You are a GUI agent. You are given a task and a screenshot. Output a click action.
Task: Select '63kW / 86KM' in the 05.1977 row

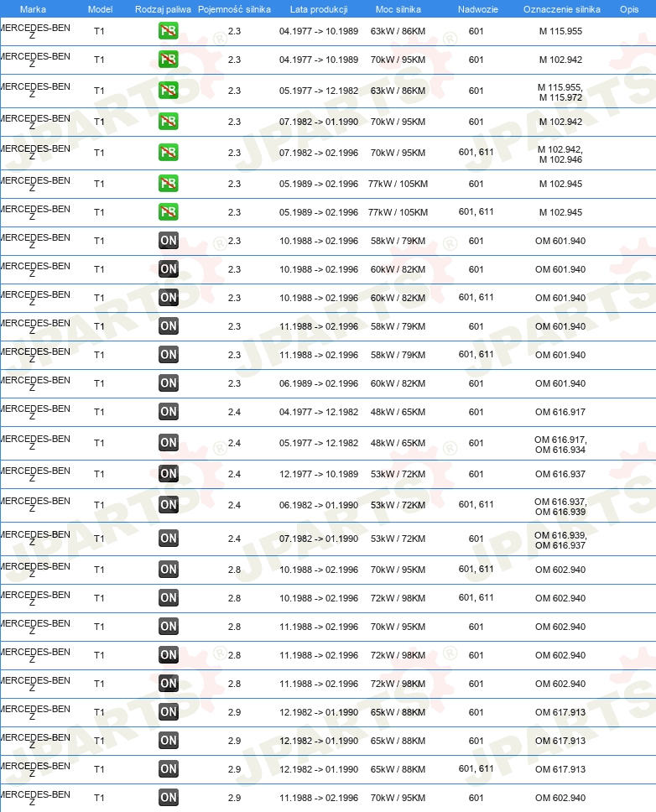[398, 91]
